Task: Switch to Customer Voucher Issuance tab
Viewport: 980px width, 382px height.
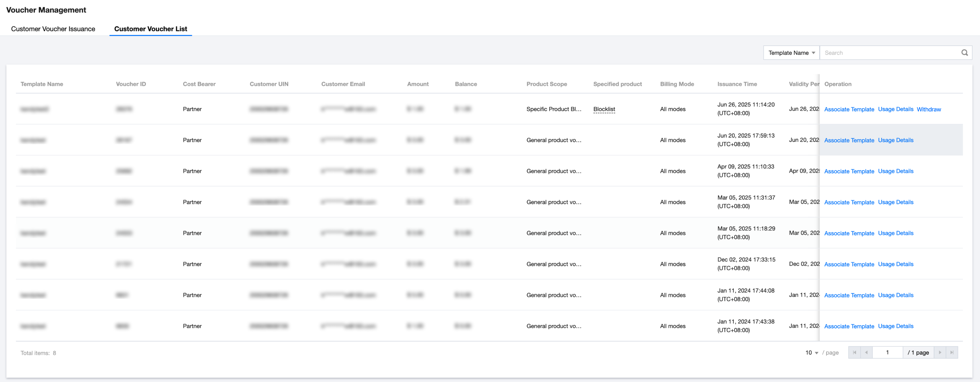Action: (x=53, y=29)
